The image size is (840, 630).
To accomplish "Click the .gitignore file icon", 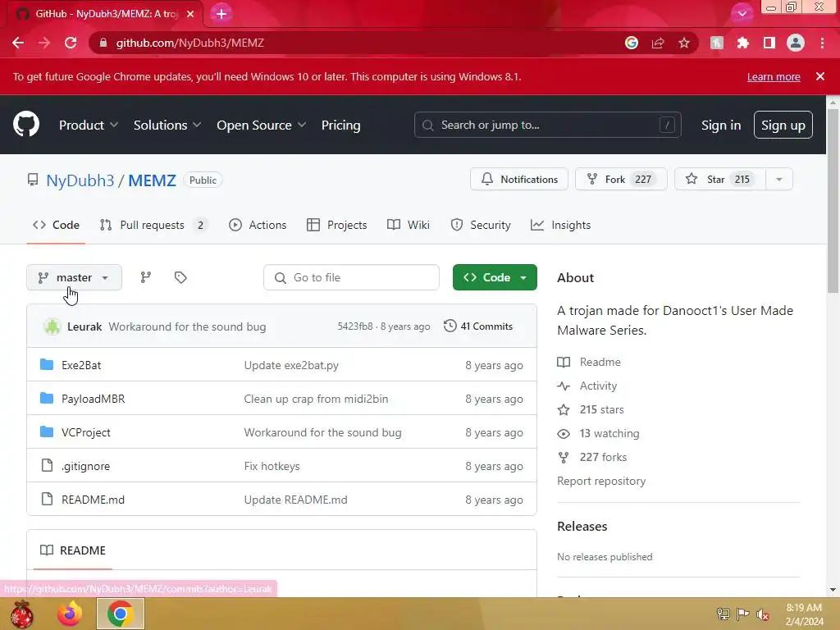I will [47, 466].
